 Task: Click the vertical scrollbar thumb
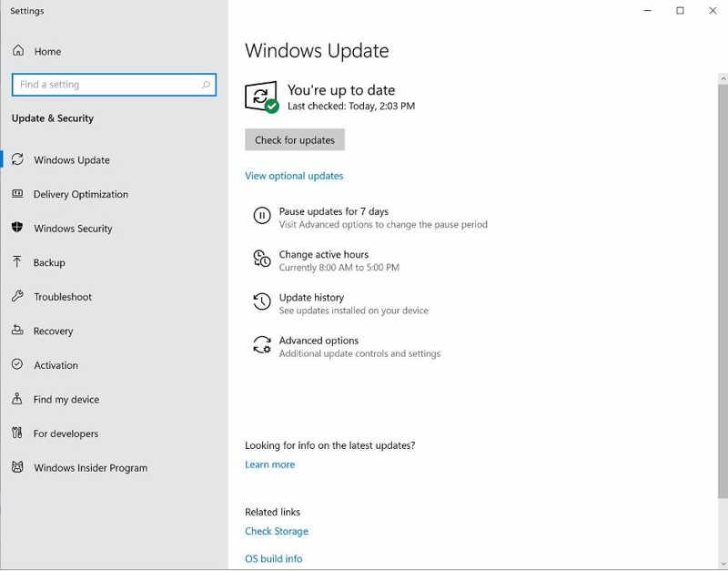tap(723, 292)
